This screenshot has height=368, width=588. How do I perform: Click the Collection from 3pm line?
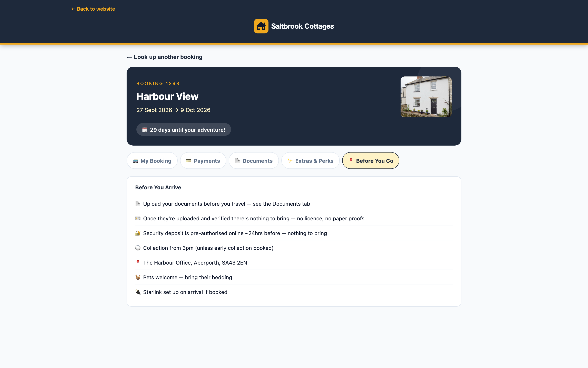208,248
